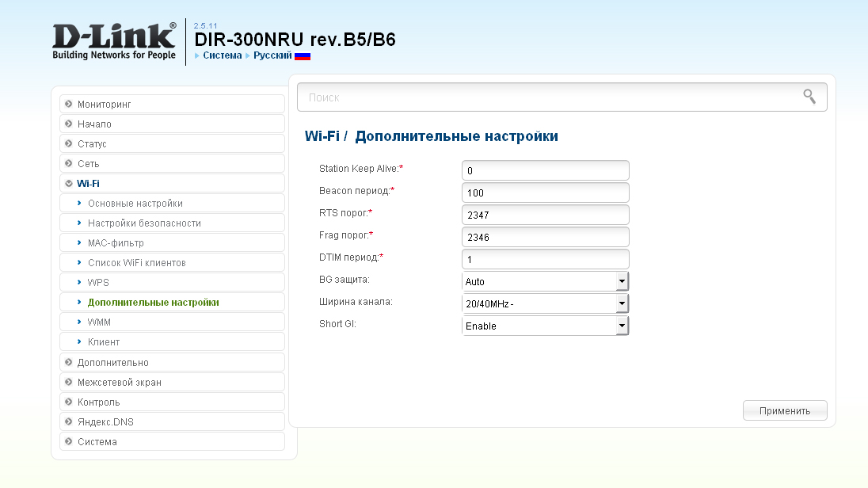Image resolution: width=868 pixels, height=488 pixels.
Task: Open the Статус menu section
Action: point(172,143)
